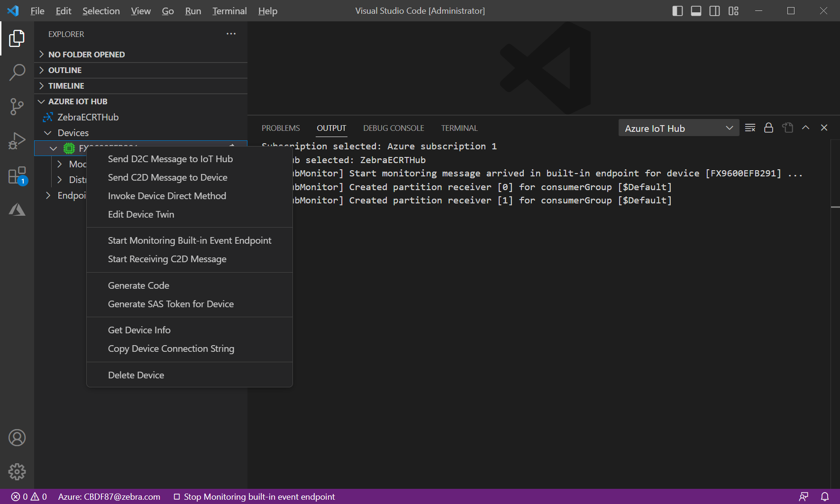This screenshot has width=840, height=504.
Task: Click the Azure account status bar item
Action: pos(109,496)
